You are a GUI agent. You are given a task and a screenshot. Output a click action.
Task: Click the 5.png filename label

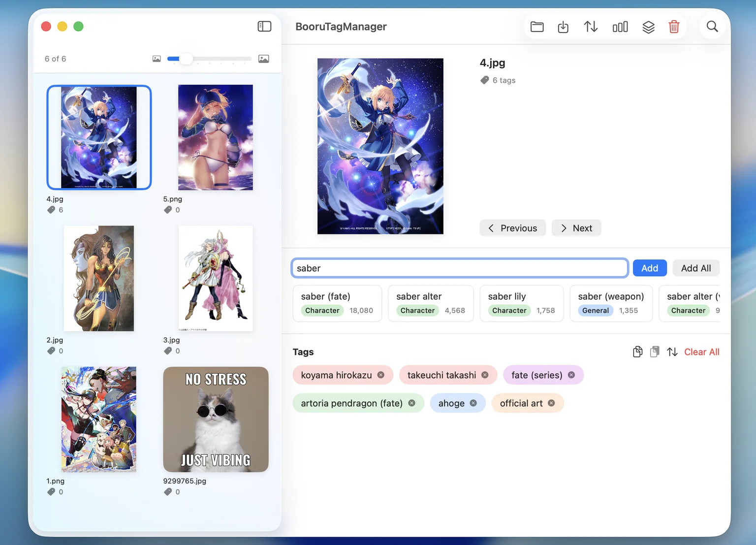pyautogui.click(x=173, y=199)
